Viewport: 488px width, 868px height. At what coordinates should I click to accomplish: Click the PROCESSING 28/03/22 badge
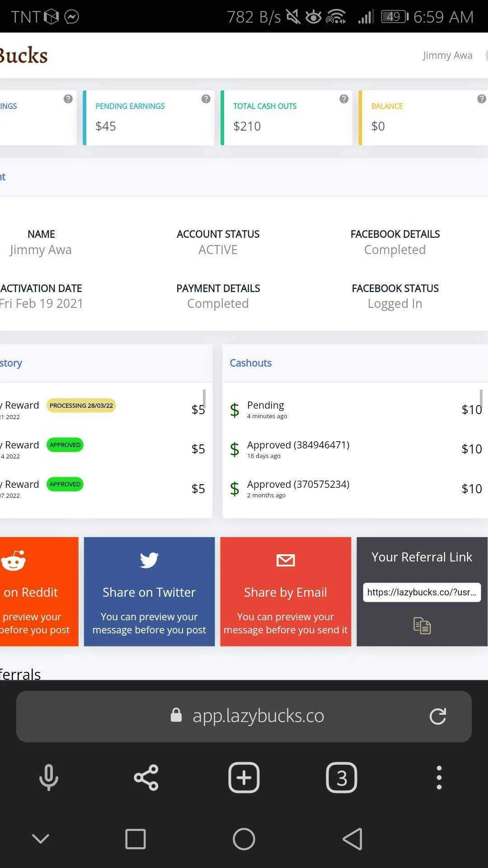[81, 406]
